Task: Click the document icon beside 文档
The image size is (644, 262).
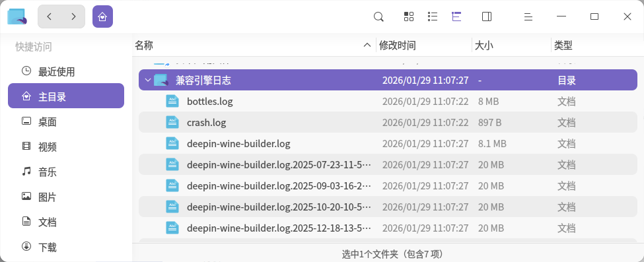Action: pyautogui.click(x=26, y=221)
